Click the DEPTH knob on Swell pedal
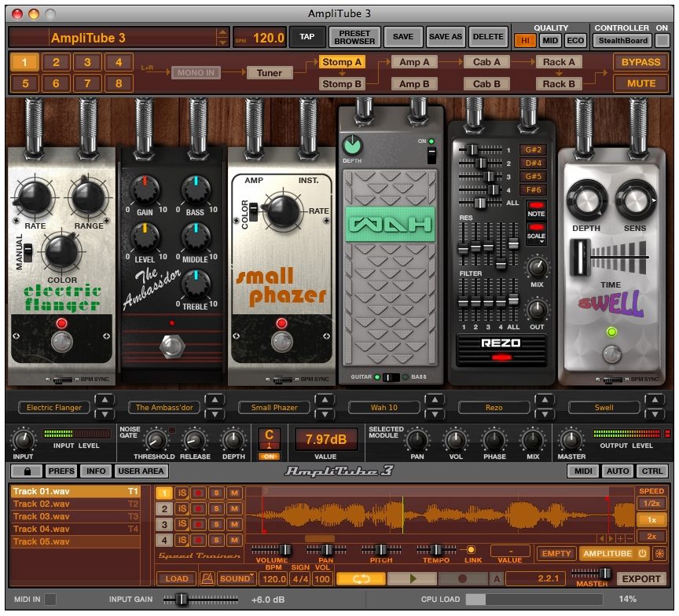 pyautogui.click(x=586, y=200)
